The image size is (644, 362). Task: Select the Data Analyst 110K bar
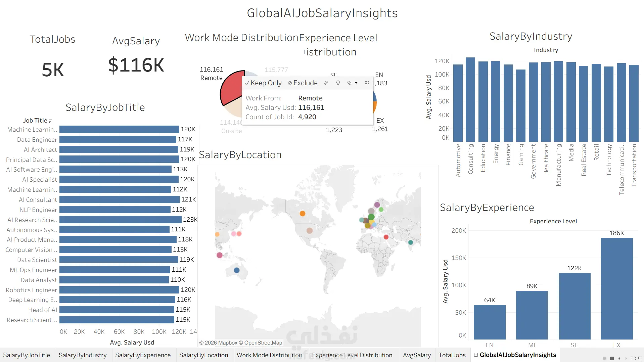pyautogui.click(x=114, y=280)
